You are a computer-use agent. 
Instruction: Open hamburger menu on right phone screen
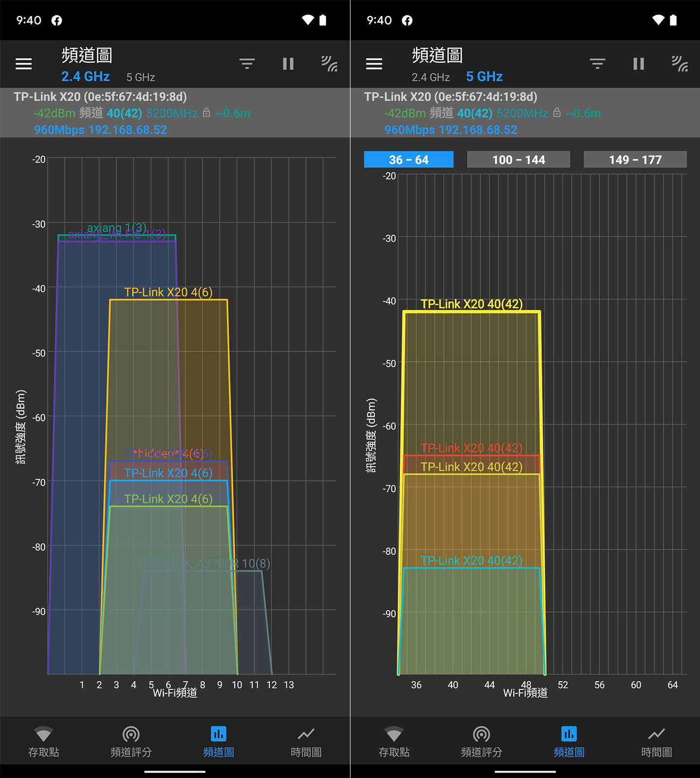374,64
